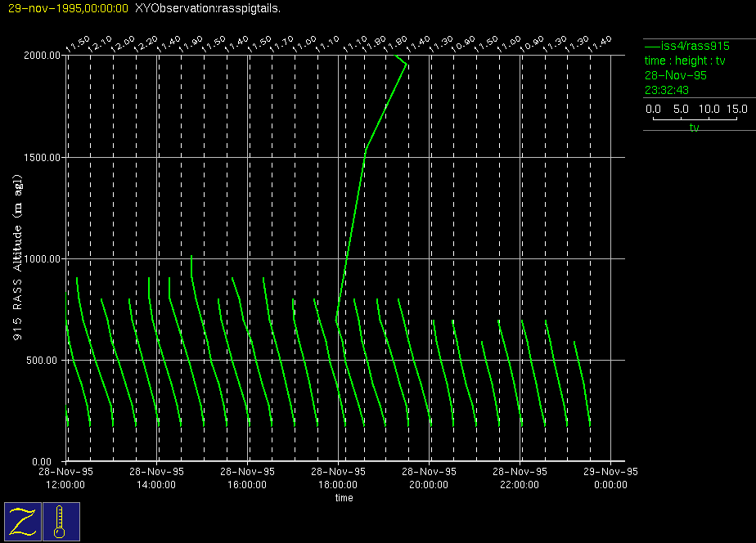This screenshot has height=543, width=756.
Task: Click the XYObservation:rasspigtails. title text
Action: point(207,8)
